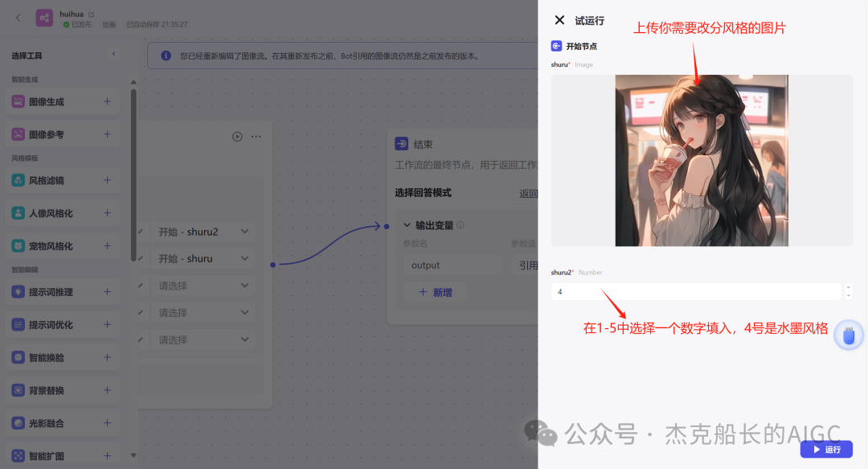
Task: Select the 光影融合 tool icon
Action: [18, 423]
